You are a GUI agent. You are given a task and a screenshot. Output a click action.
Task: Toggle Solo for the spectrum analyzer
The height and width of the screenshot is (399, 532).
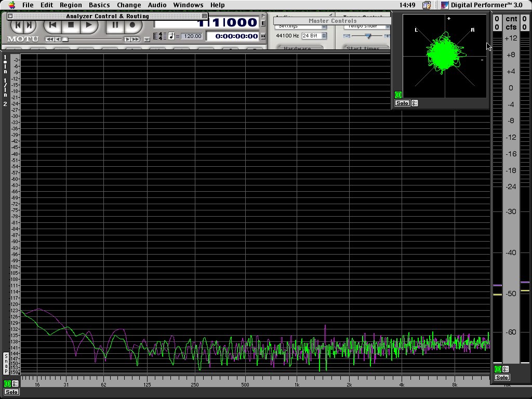tap(11, 392)
